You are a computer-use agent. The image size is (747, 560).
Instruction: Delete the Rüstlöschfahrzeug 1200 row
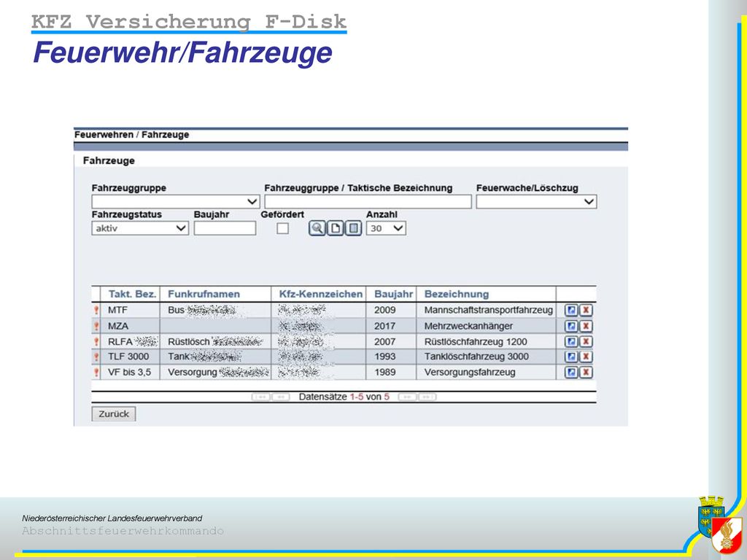586,342
